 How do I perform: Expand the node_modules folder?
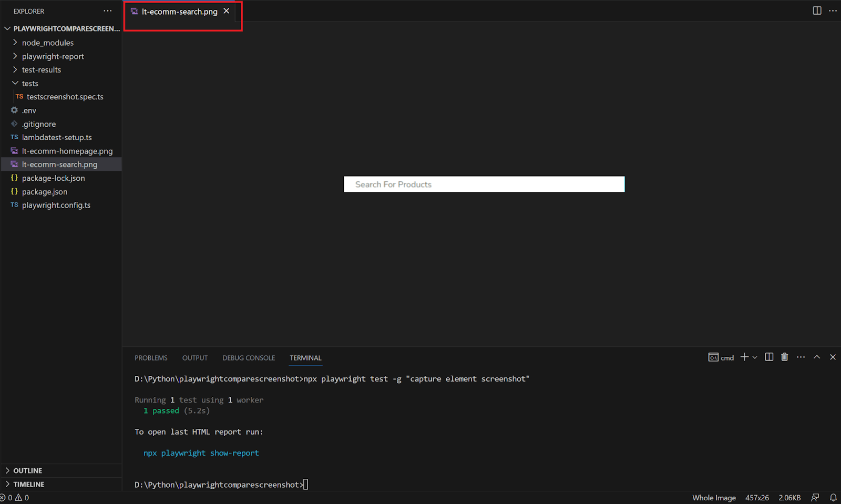point(47,43)
